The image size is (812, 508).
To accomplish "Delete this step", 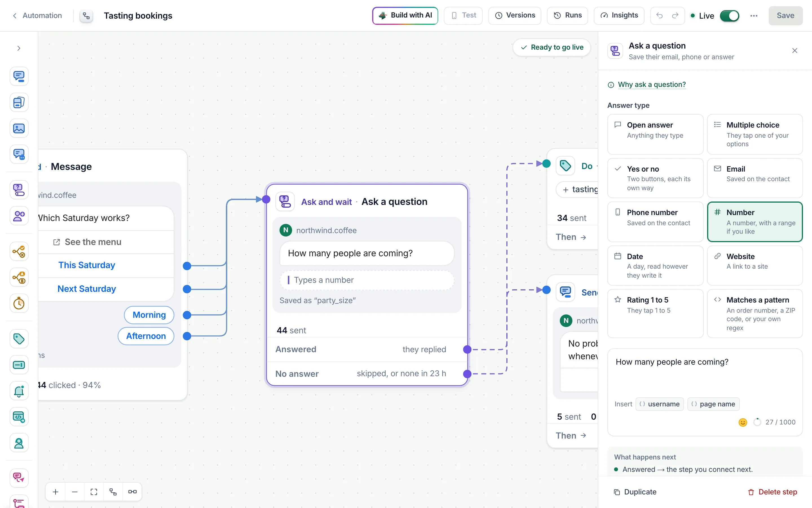I will pyautogui.click(x=773, y=492).
